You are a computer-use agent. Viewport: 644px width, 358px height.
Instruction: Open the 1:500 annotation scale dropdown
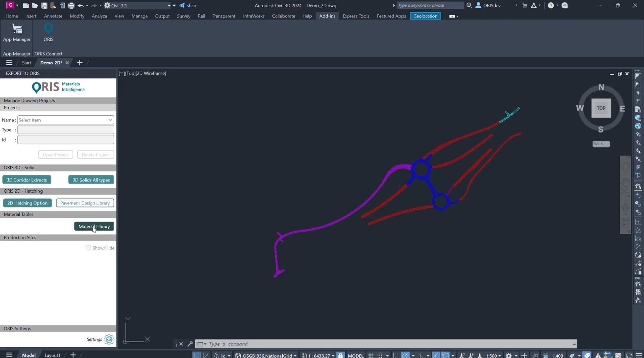pos(494,355)
